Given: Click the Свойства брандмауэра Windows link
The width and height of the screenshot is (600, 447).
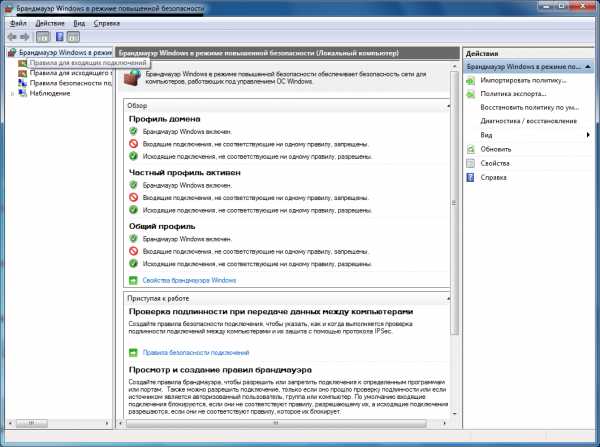Looking at the screenshot, I should point(188,280).
